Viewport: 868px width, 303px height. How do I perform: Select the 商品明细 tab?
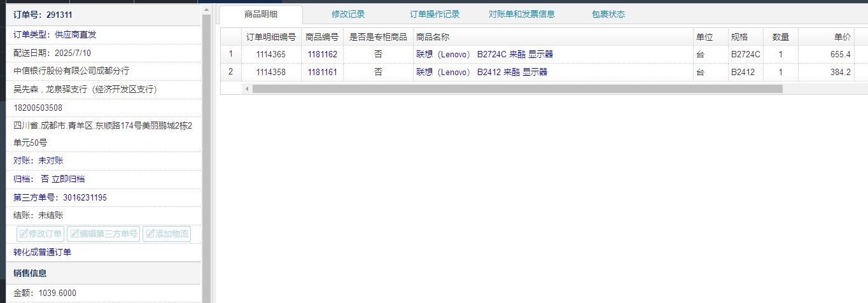tap(261, 14)
